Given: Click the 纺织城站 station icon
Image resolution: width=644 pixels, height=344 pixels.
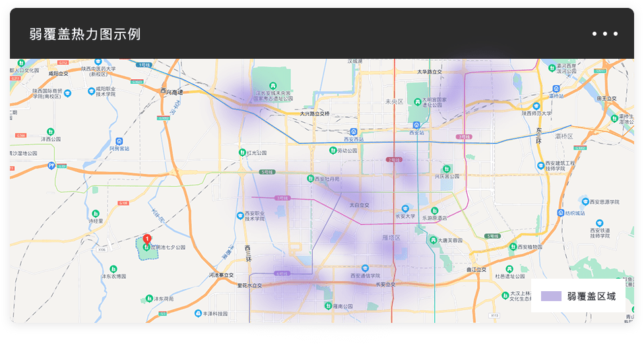Looking at the screenshot, I should pos(561,213).
